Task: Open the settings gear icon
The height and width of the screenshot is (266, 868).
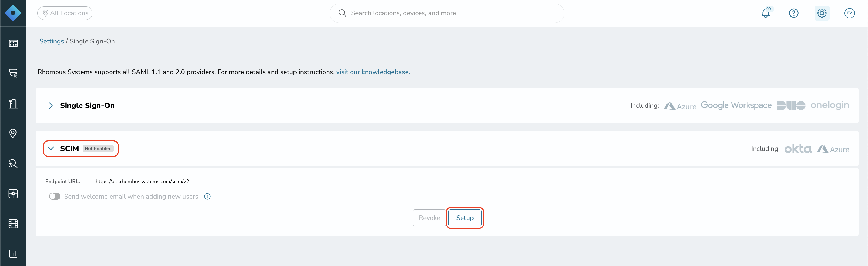Action: (822, 13)
